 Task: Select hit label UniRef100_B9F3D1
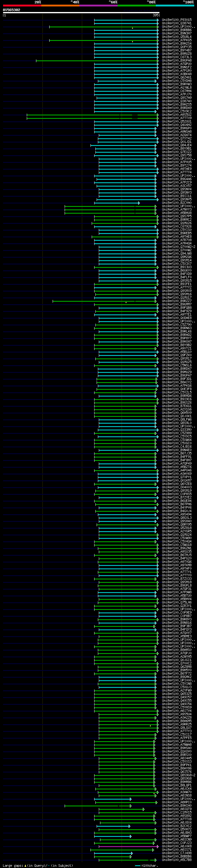point(177,379)
